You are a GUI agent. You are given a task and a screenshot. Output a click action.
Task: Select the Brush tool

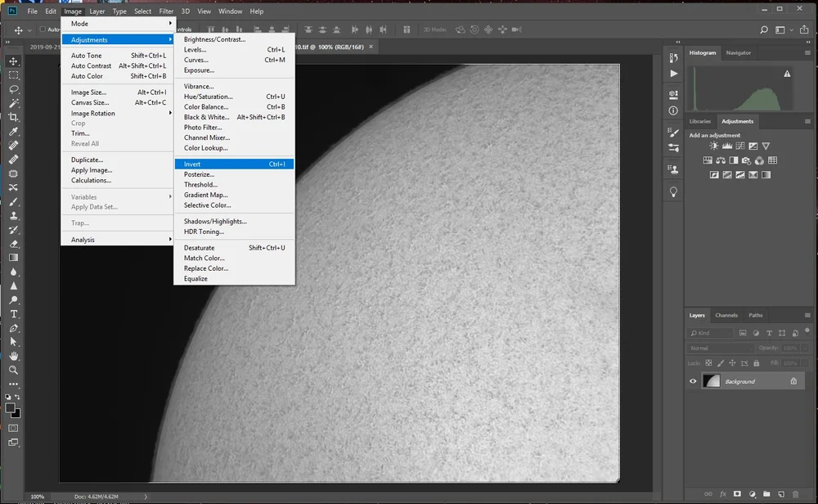(x=14, y=201)
